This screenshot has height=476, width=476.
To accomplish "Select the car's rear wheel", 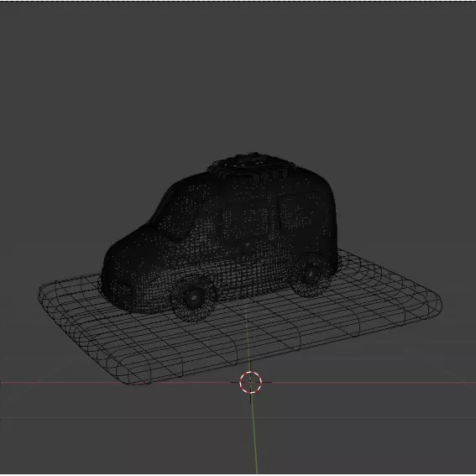I will pyautogui.click(x=311, y=275).
